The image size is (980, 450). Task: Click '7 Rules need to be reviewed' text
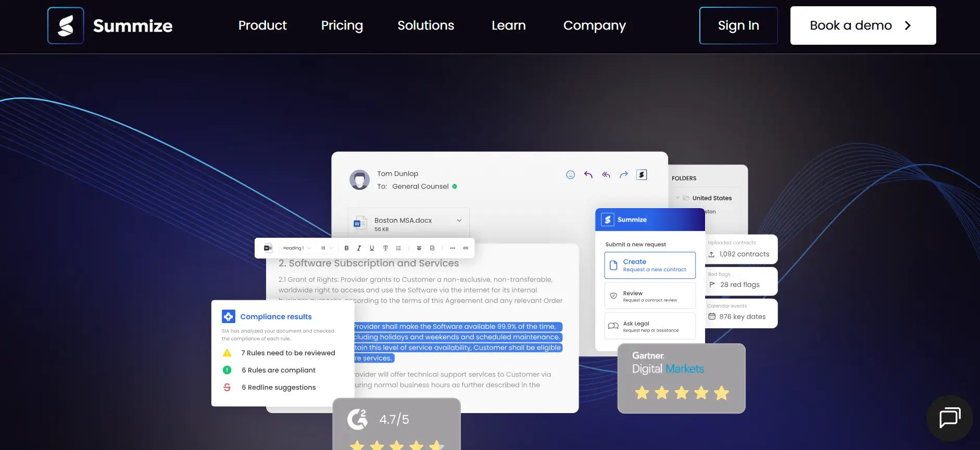click(288, 353)
